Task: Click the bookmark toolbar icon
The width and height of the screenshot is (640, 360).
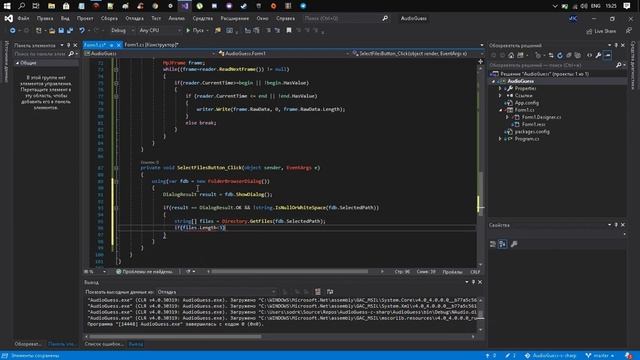Action: [289, 31]
